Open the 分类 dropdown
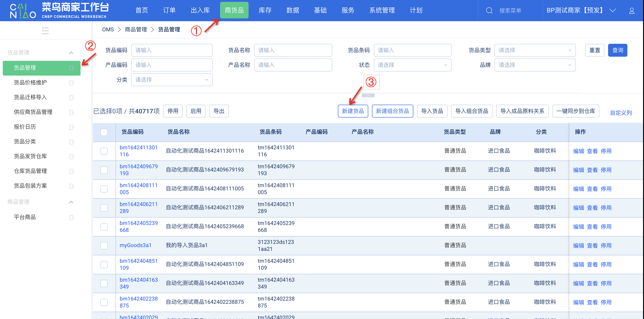Screen dimensions: 644x319 pos(172,80)
